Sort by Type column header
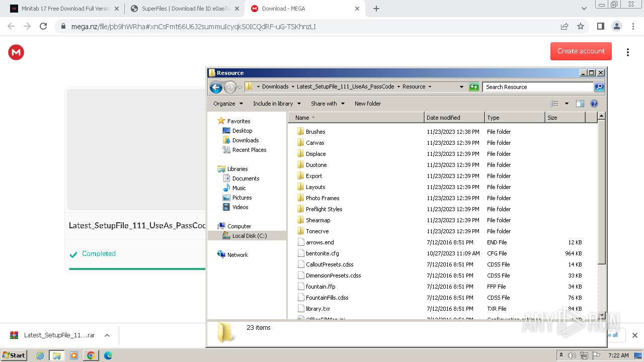Viewport: 644px width, 362px height. point(515,118)
